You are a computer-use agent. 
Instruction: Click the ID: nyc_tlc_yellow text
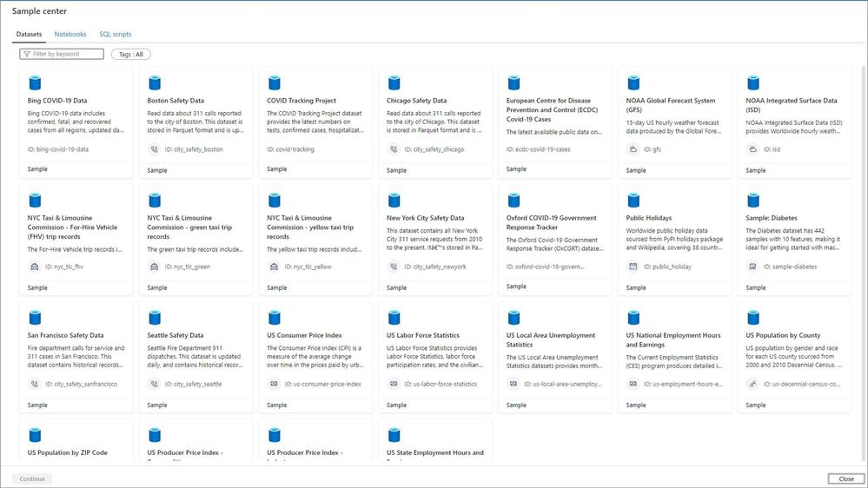(308, 267)
